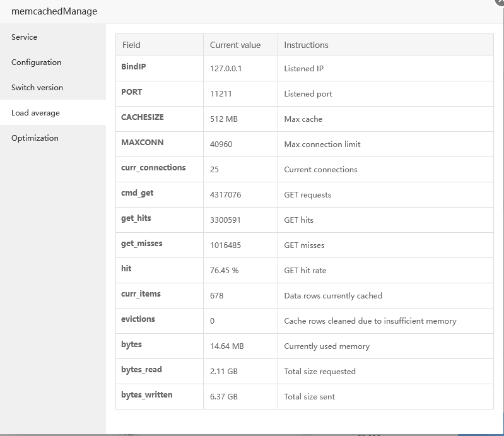
Task: Select the CACHESIZE value 512 MB
Action: pyautogui.click(x=224, y=119)
